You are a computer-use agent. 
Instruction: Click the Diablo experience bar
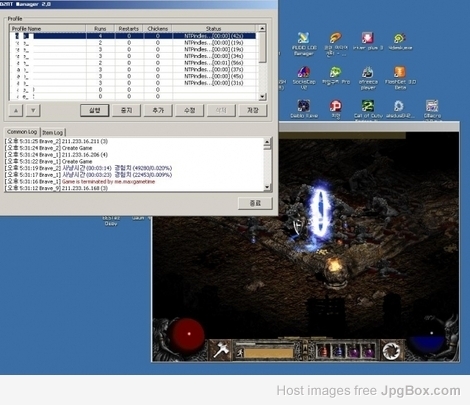point(265,344)
